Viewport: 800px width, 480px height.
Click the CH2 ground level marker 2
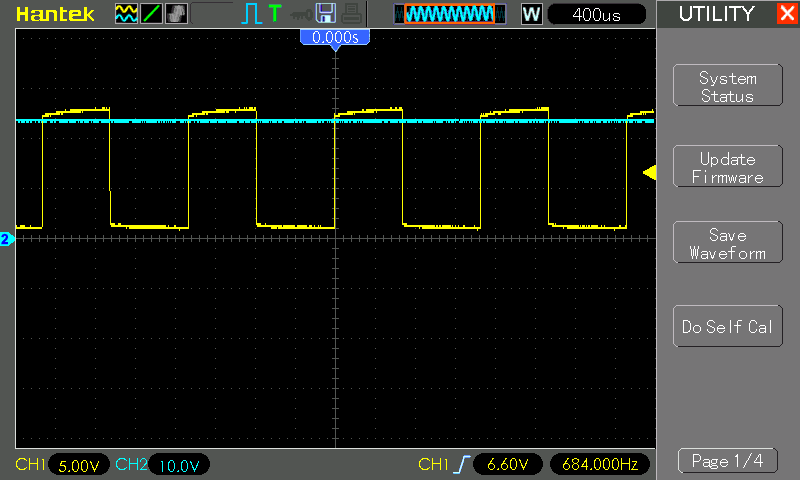point(7,239)
